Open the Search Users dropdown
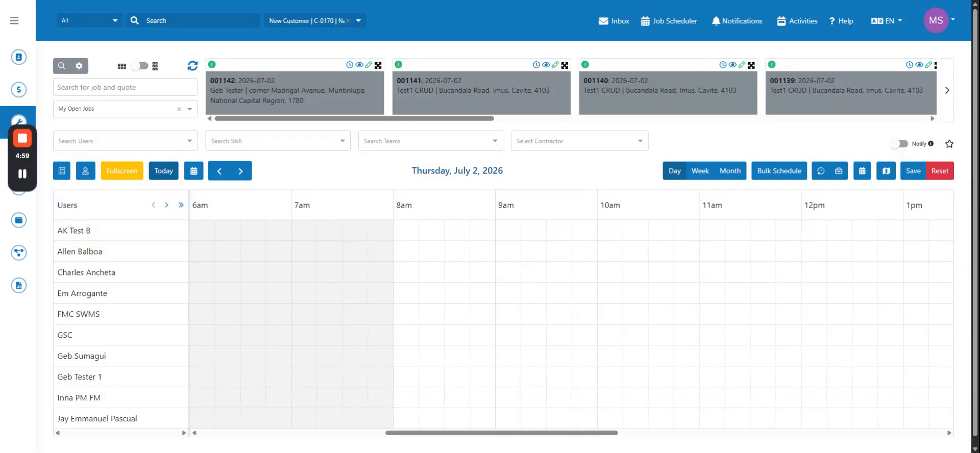 click(x=125, y=141)
